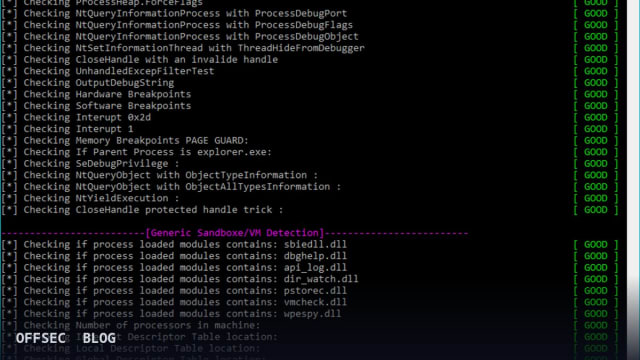The height and width of the screenshot is (360, 640).
Task: Select the line with ProcessDebugFlags
Action: (177, 25)
